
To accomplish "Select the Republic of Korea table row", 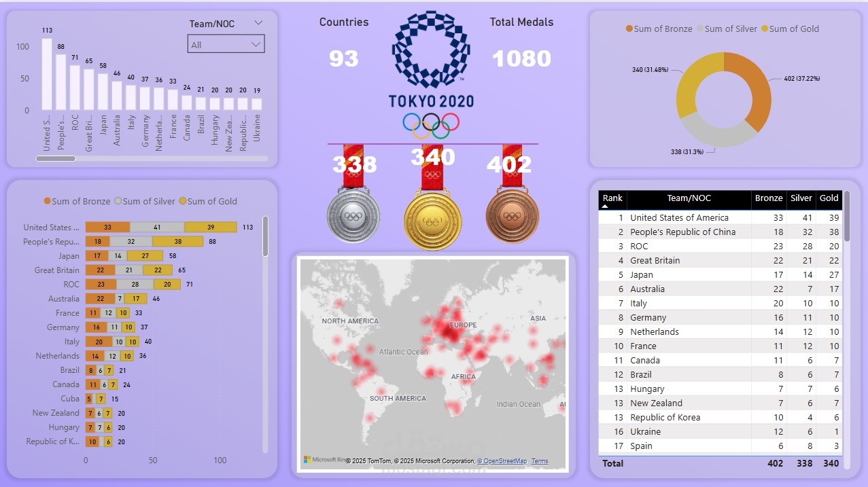I will (720, 417).
